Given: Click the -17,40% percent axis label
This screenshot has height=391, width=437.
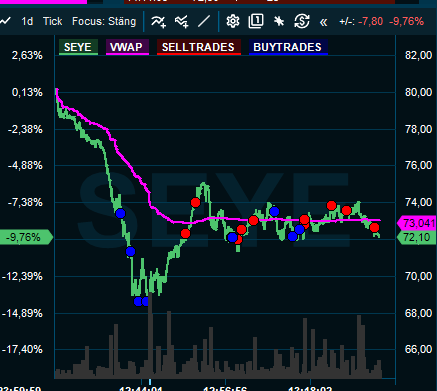Looking at the screenshot, I should (x=23, y=350).
